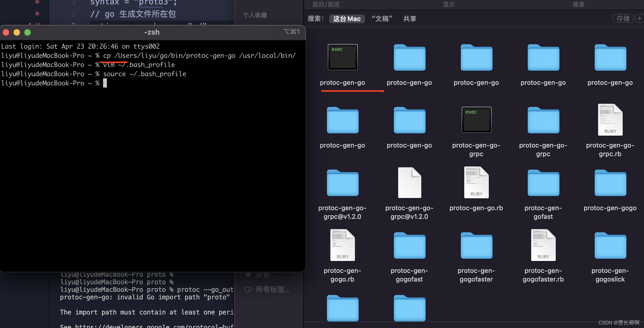This screenshot has height=328, width=644.
Task: Add search criteria with plus button
Action: coord(639,18)
